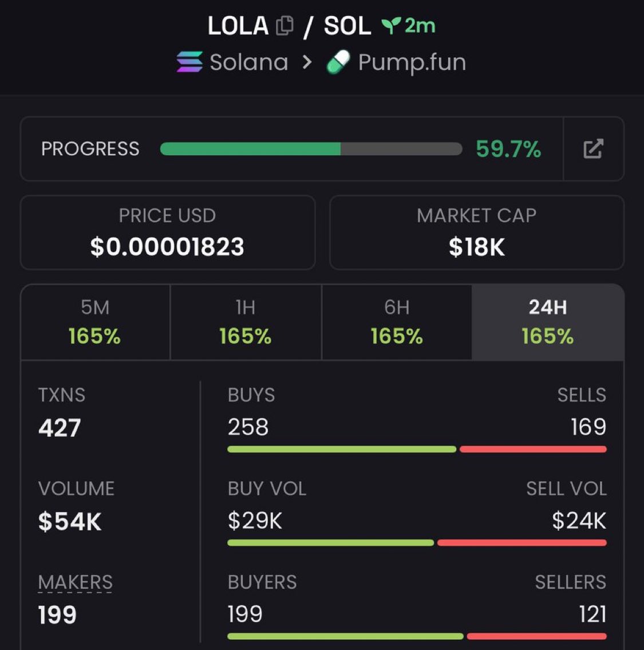Switch to the 1H timeframe tab
644x650 pixels.
coord(246,322)
